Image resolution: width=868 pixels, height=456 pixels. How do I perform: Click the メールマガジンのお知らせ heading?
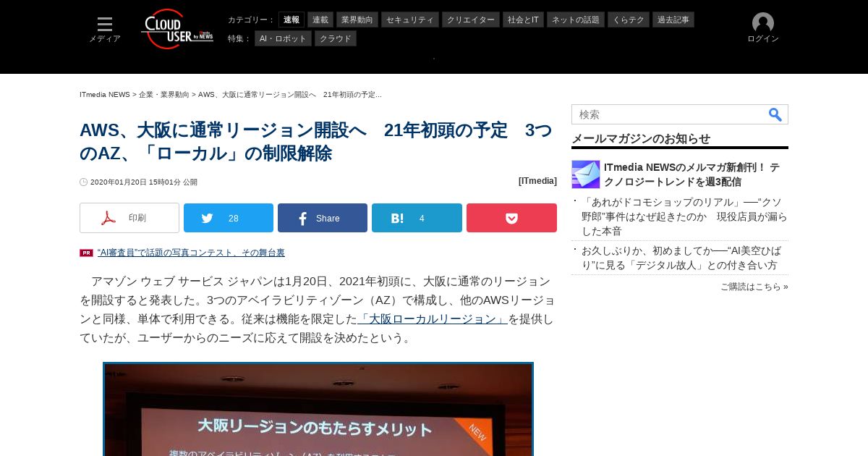coord(641,139)
